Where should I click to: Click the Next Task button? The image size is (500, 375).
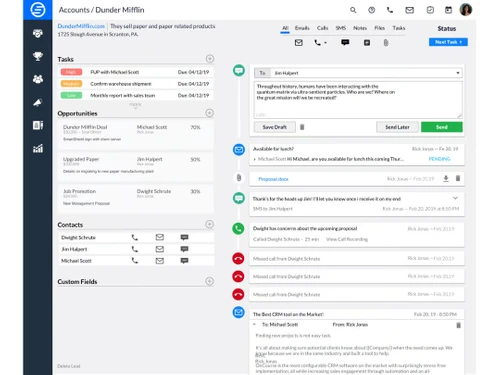pos(448,42)
